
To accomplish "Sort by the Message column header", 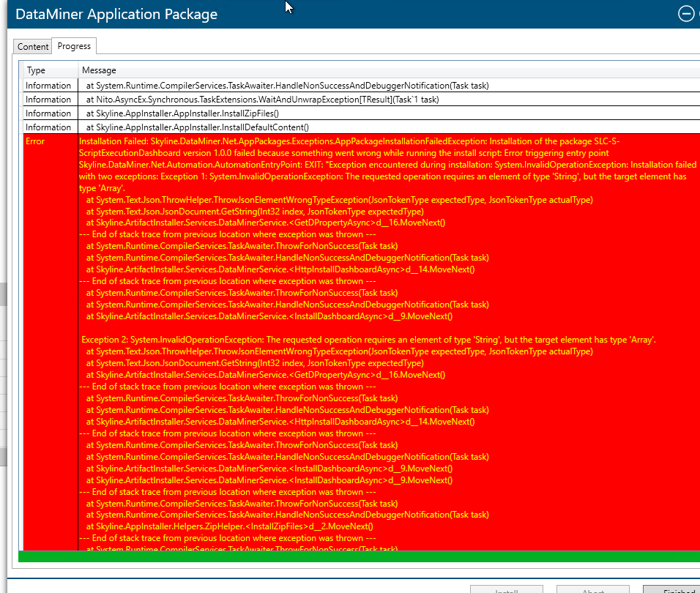I will [x=389, y=70].
